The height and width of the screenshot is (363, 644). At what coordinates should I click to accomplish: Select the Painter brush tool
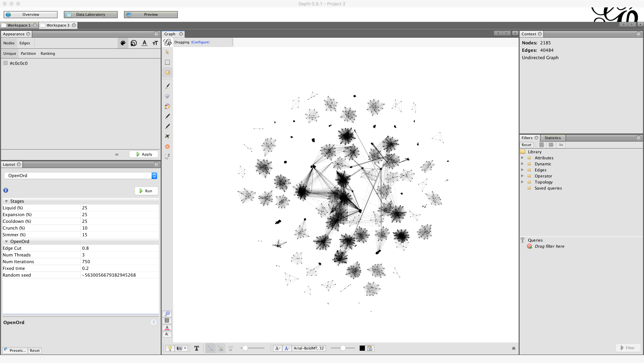[x=167, y=86]
